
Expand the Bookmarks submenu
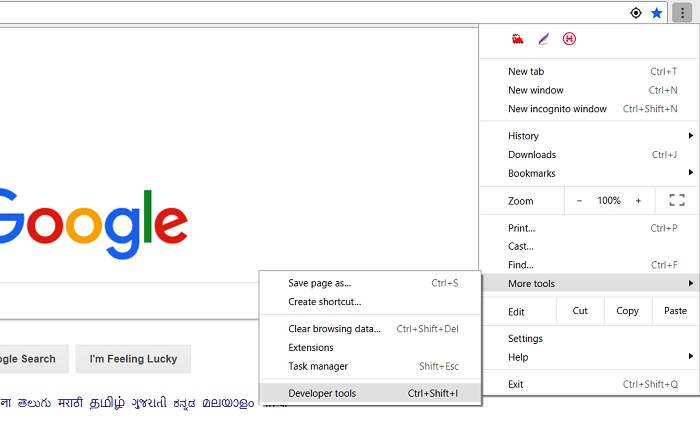590,173
